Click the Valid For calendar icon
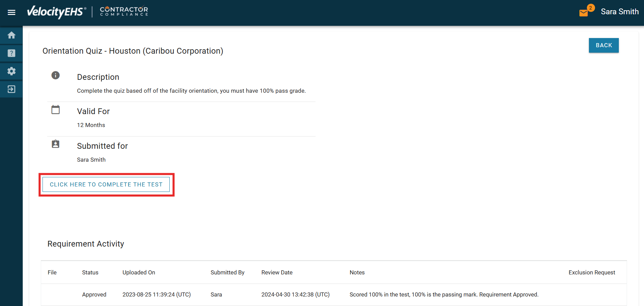 pyautogui.click(x=55, y=110)
